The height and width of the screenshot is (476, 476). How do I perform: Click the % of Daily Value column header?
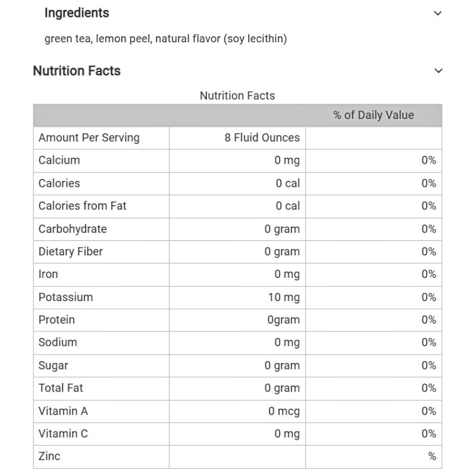(373, 115)
